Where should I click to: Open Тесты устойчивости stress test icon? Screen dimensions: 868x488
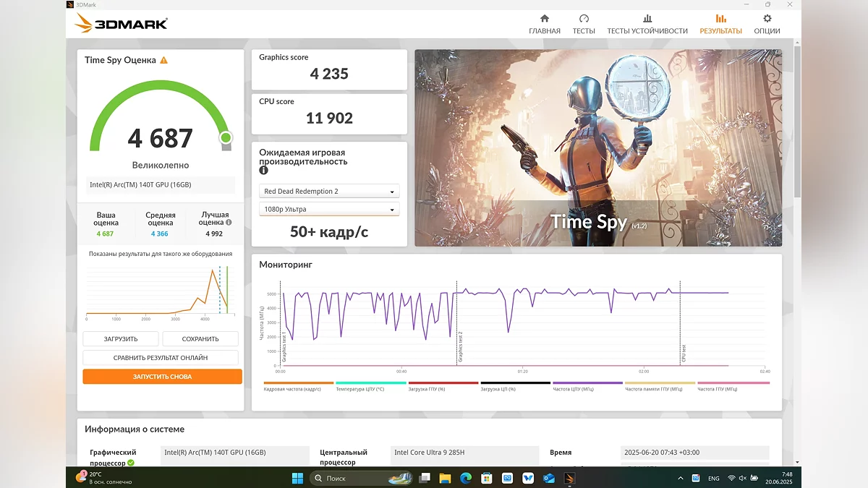click(647, 19)
